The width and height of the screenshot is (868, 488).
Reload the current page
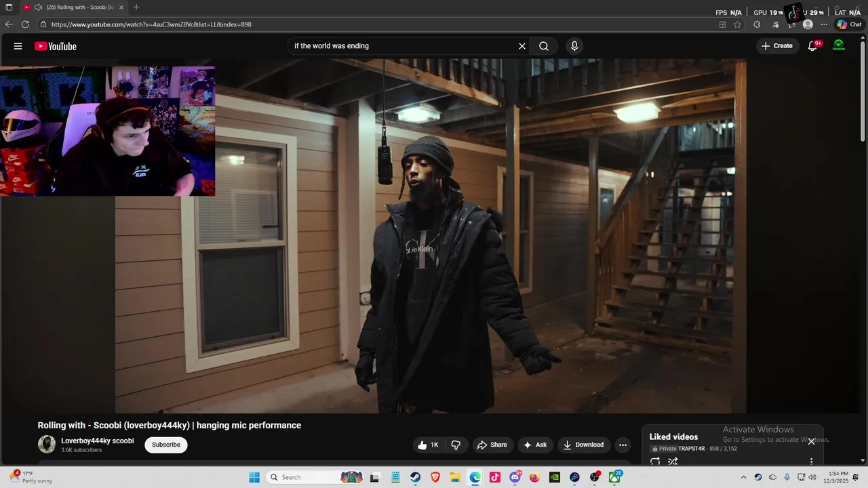[25, 24]
